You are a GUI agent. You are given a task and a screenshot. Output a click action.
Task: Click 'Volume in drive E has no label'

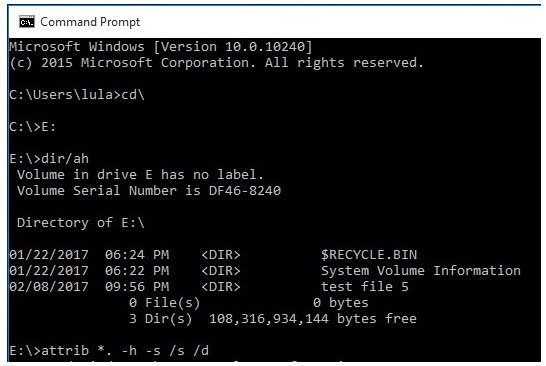click(x=140, y=174)
